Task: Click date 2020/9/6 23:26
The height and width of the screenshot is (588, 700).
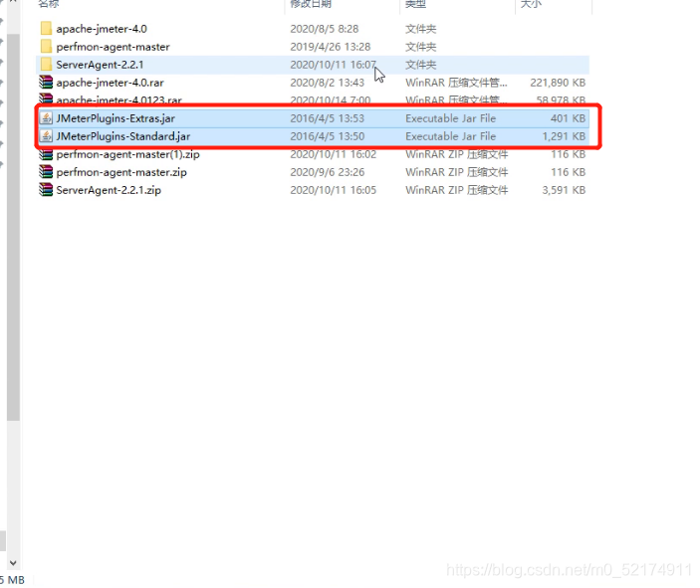Action: click(328, 172)
